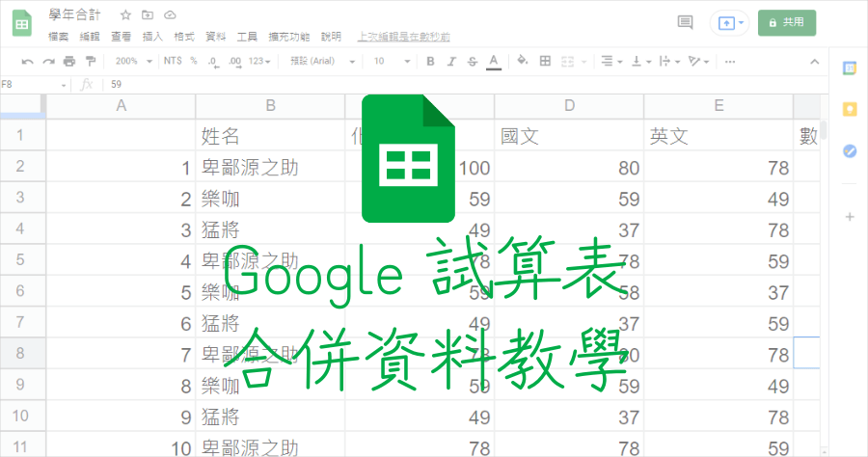Select column D header
The height and width of the screenshot is (457, 868).
[x=569, y=106]
